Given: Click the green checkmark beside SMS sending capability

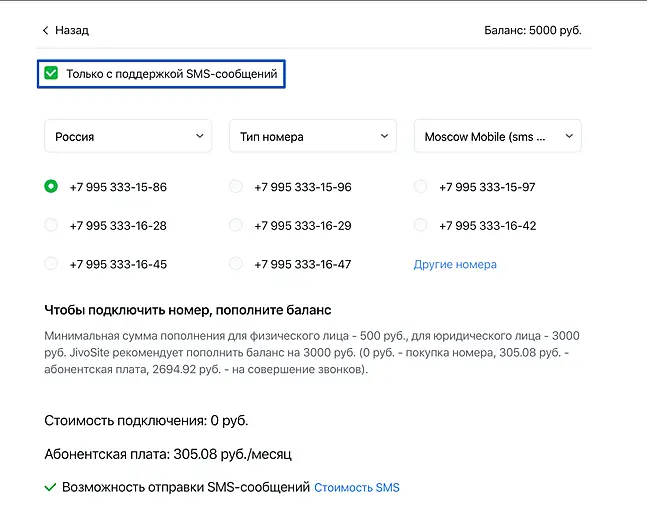Looking at the screenshot, I should click(x=50, y=488).
